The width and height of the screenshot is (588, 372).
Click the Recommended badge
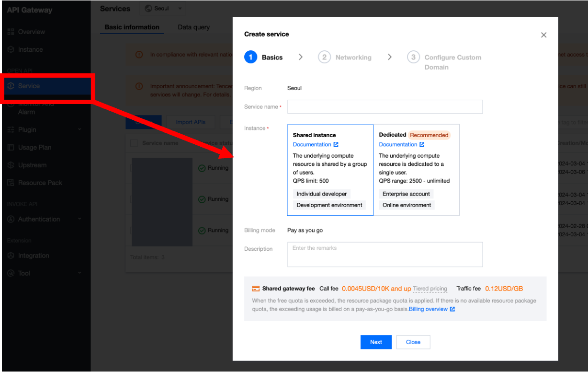(429, 135)
